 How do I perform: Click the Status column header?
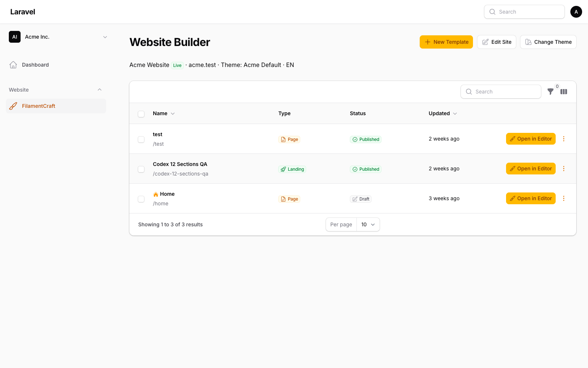358,113
